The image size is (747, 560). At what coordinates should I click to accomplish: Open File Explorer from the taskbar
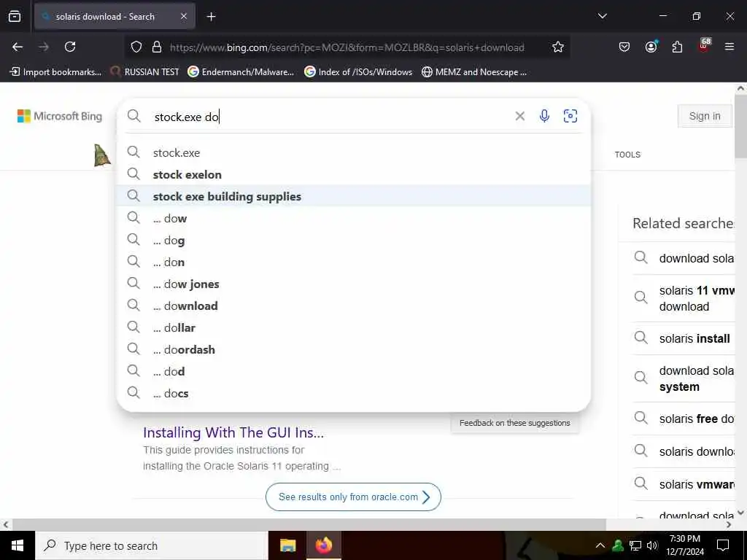tap(287, 545)
